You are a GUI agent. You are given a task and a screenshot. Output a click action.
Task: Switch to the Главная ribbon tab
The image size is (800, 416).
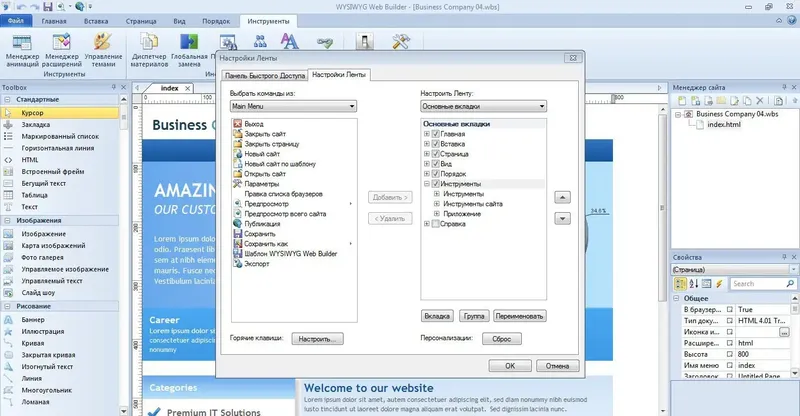pos(54,21)
